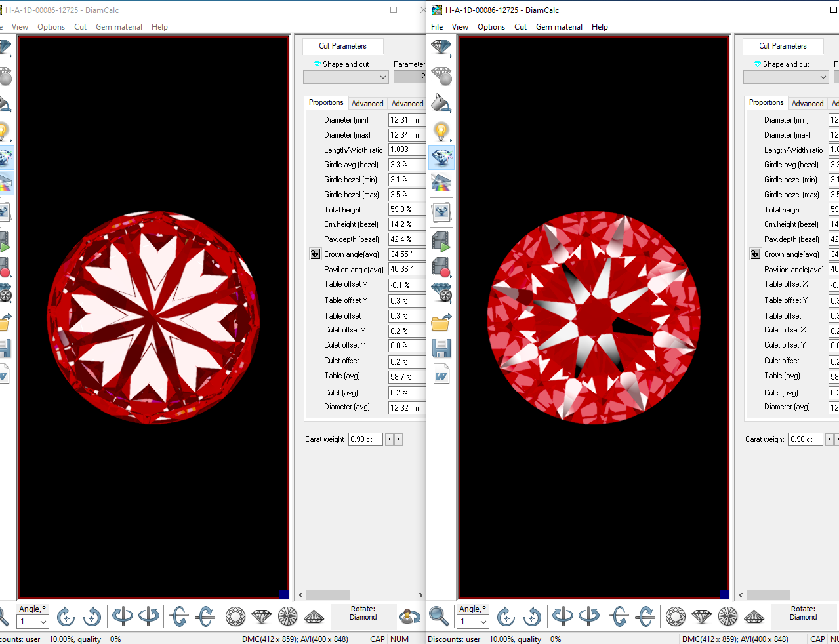Viewport: 839px width, 644px height.
Task: Open Options menu in right window
Action: point(491,27)
